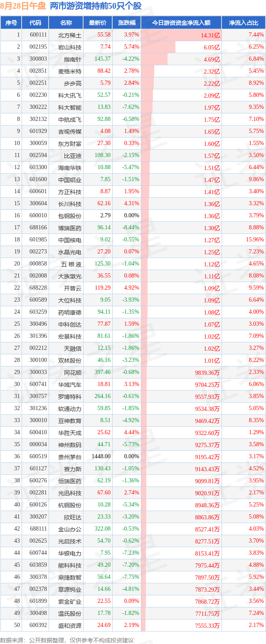Viewport: 266px width, 644px height.
Task: Click the 最新价 column header
Action: [98, 23]
